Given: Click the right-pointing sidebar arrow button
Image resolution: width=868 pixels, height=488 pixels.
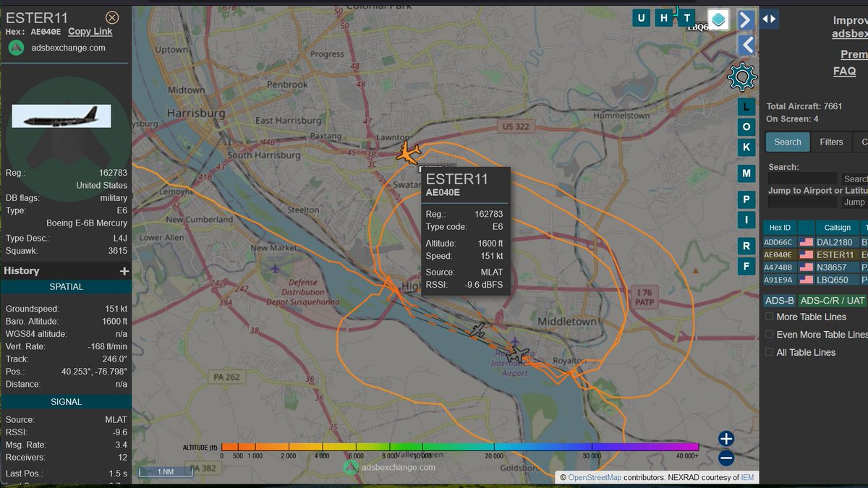Looking at the screenshot, I should click(746, 20).
